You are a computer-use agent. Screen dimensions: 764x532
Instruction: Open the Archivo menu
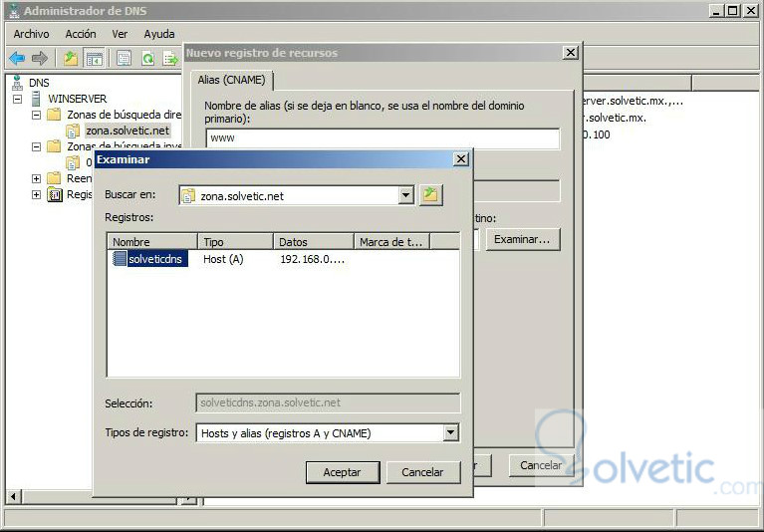(x=31, y=34)
